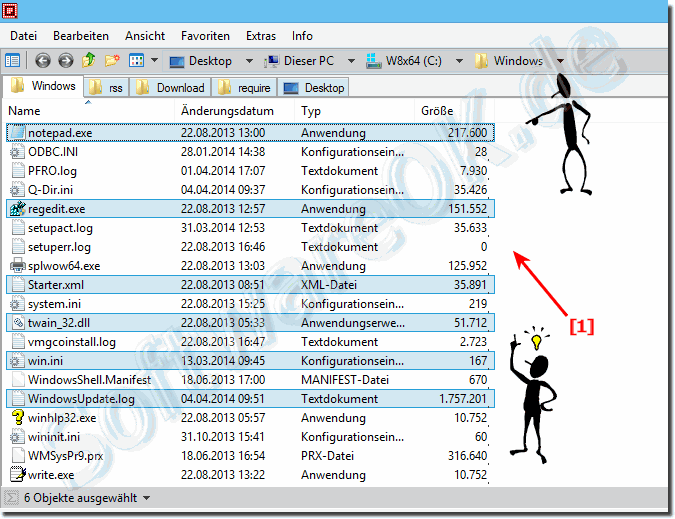Image resolution: width=675 pixels, height=519 pixels.
Task: Click the view mode grid icon
Action: tap(136, 61)
